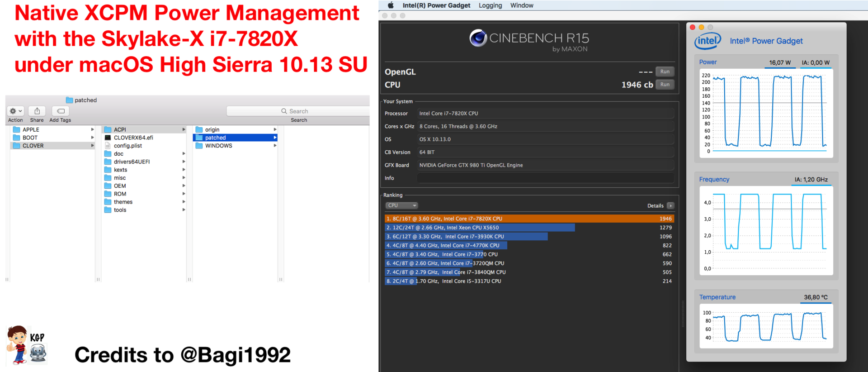Expand the BOOT folder arrow
Viewport: 868px width, 372px height.
coord(92,138)
